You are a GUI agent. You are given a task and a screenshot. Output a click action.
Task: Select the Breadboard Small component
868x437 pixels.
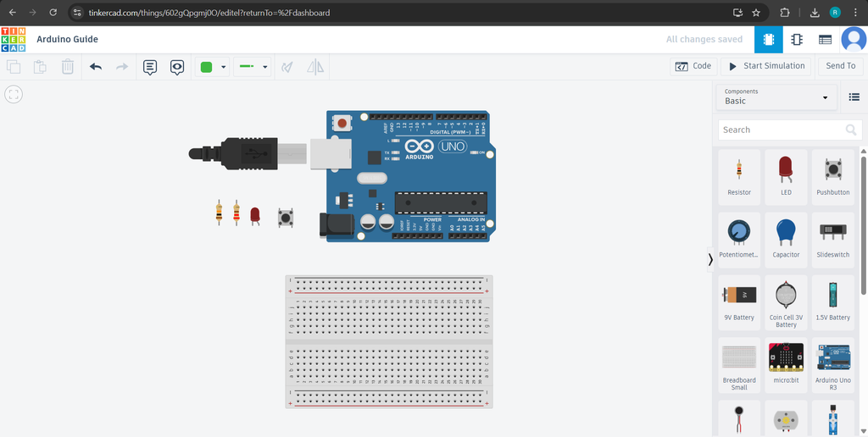pos(739,365)
